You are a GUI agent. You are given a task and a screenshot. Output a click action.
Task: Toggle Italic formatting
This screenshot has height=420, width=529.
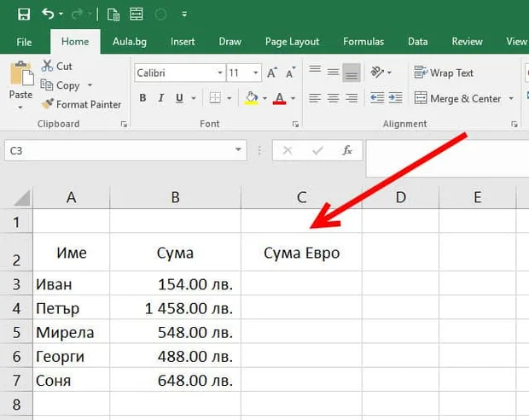161,98
